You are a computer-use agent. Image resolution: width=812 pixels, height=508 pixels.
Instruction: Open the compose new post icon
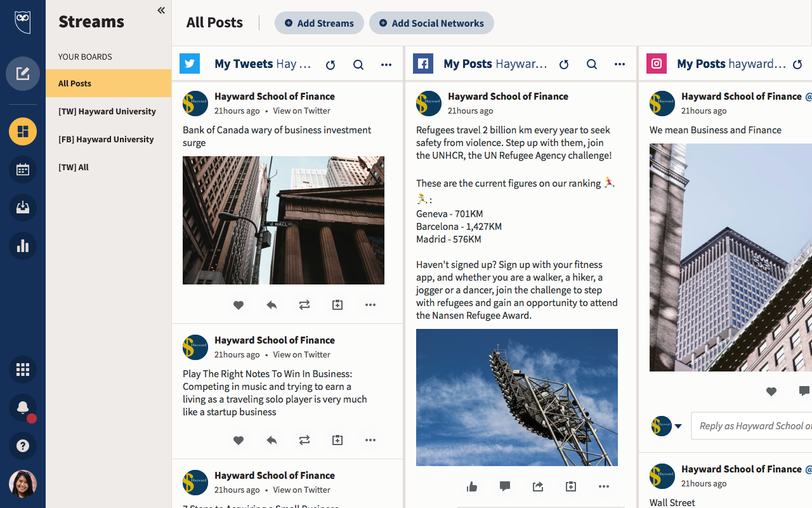[23, 74]
